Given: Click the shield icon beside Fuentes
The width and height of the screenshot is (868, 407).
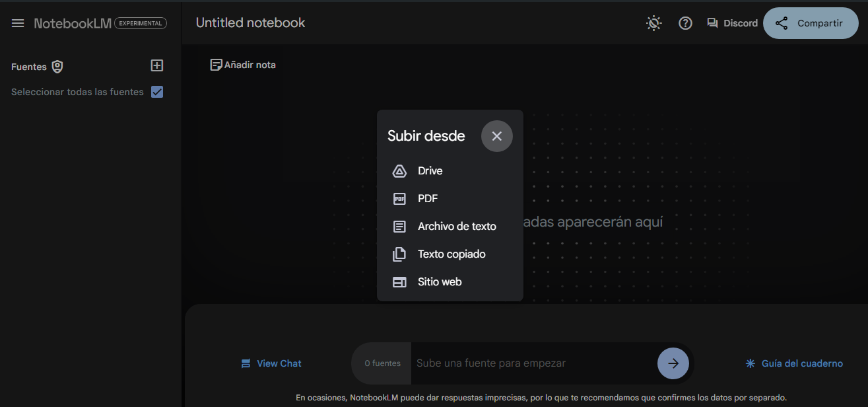Looking at the screenshot, I should 57,67.
